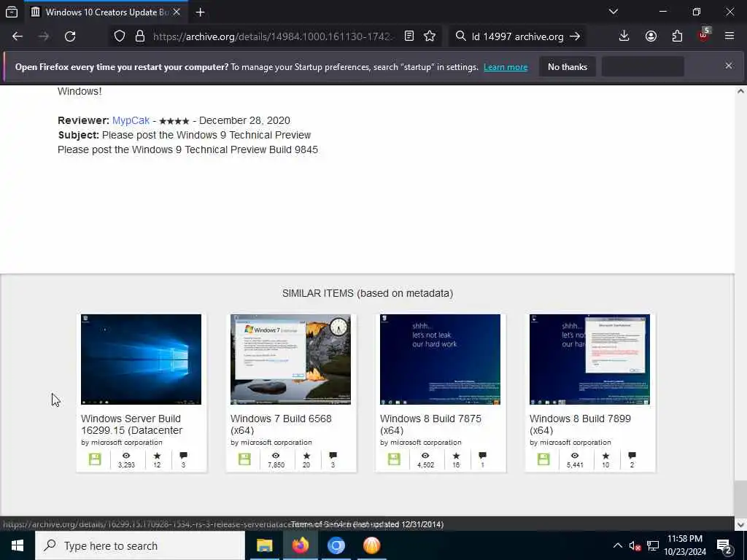This screenshot has width=747, height=560.
Task: Open the Firefox hamburger menu
Action: 729,36
